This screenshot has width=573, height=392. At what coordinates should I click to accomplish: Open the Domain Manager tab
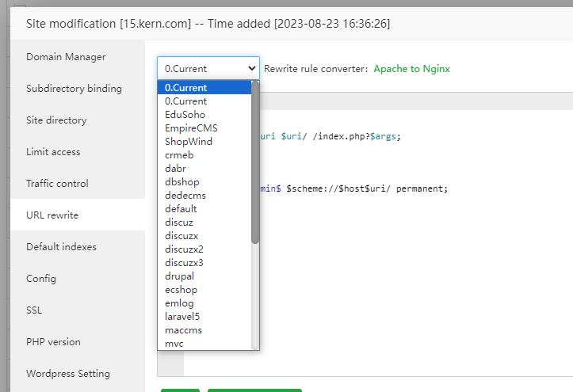tap(66, 57)
